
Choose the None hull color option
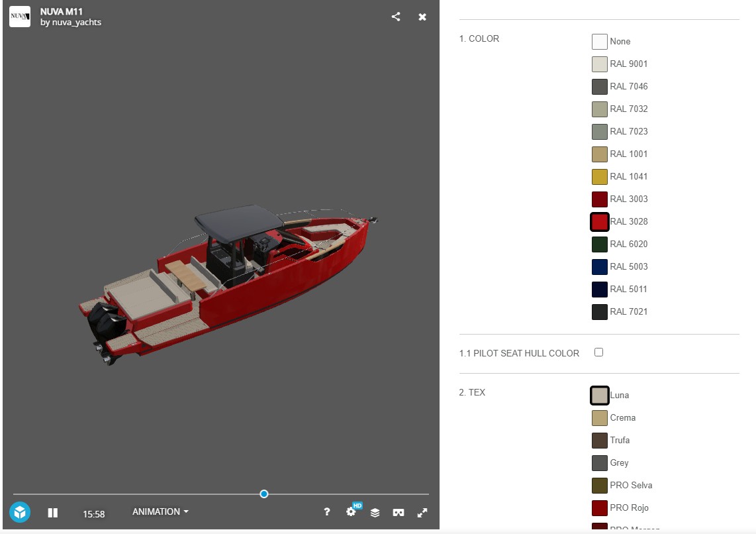coord(598,41)
